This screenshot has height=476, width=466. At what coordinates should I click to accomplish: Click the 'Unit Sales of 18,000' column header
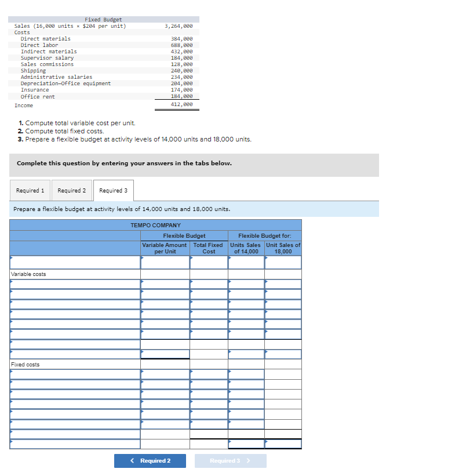283,248
